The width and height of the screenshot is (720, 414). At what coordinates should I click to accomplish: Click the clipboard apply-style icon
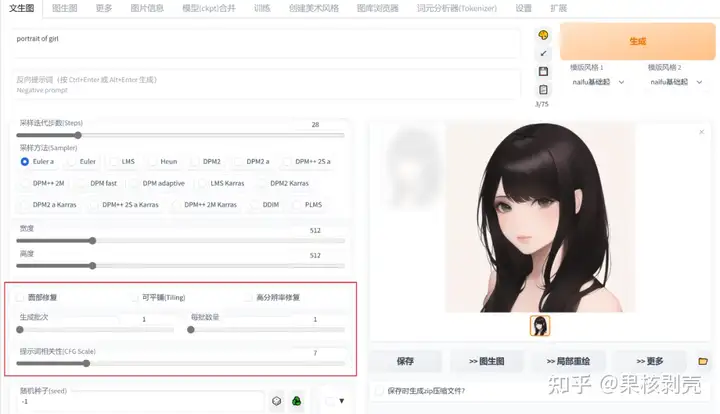[x=543, y=90]
